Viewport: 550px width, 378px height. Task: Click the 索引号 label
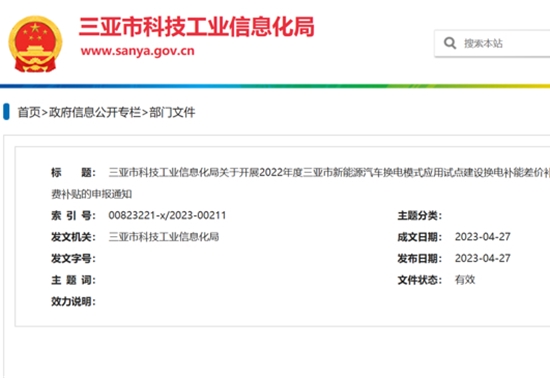pyautogui.click(x=73, y=215)
